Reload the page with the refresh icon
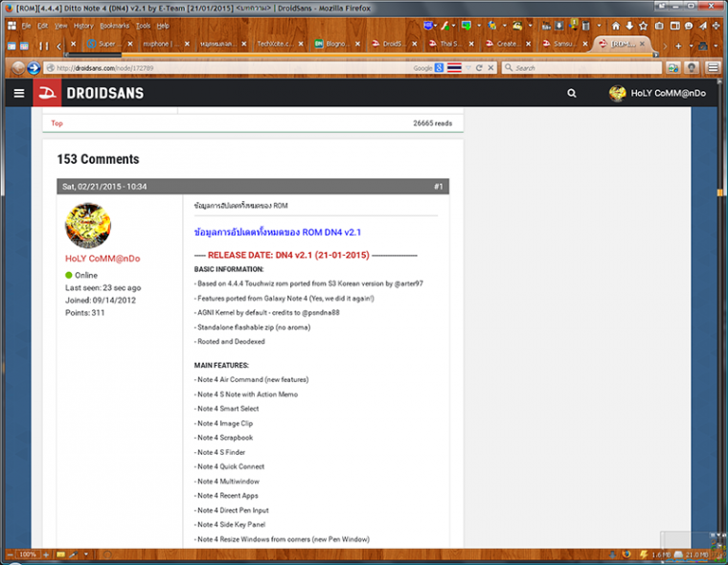728x565 pixels. click(479, 68)
